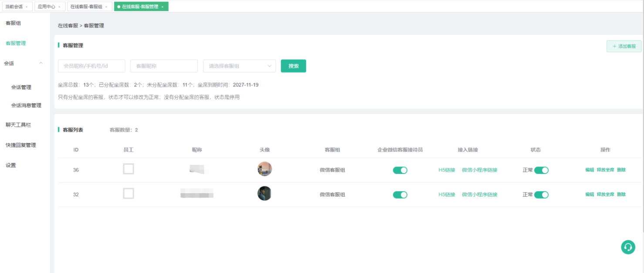This screenshot has width=644, height=273.
Task: Open the 请选择客服组 dropdown
Action: click(x=239, y=66)
